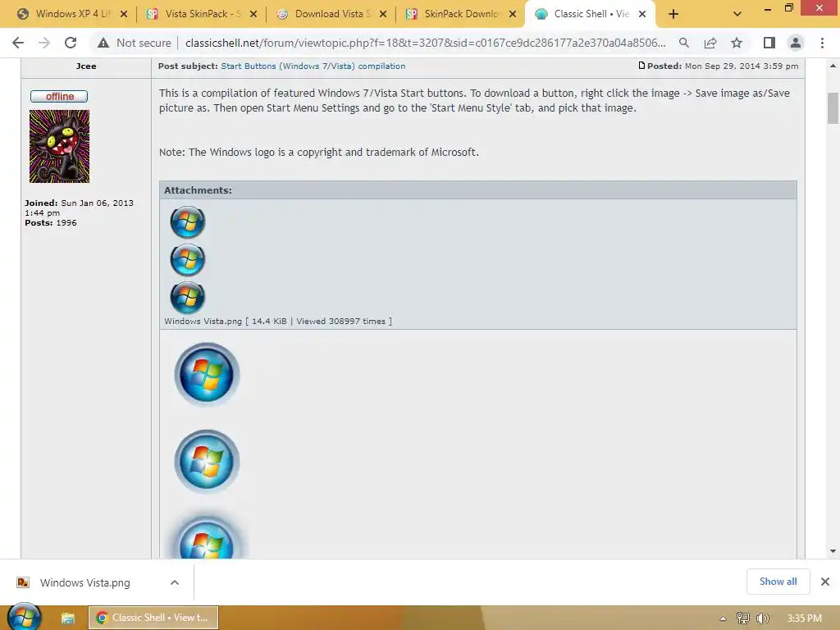The width and height of the screenshot is (840, 630).
Task: Share this page via share icon
Action: tap(710, 43)
